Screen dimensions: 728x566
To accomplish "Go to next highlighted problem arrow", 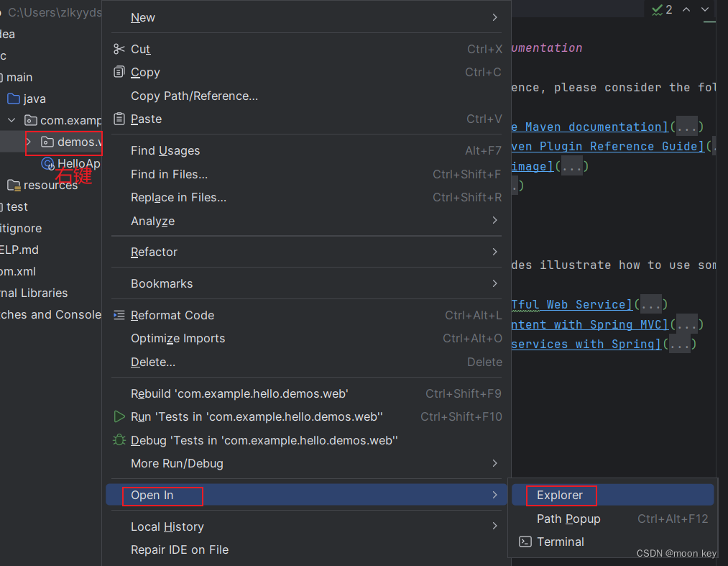I will [x=705, y=9].
